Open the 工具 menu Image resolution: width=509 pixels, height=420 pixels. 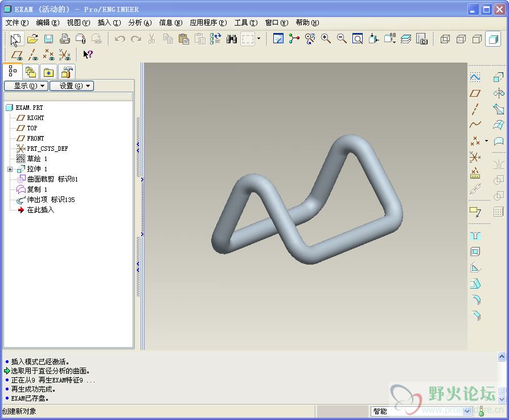(246, 23)
